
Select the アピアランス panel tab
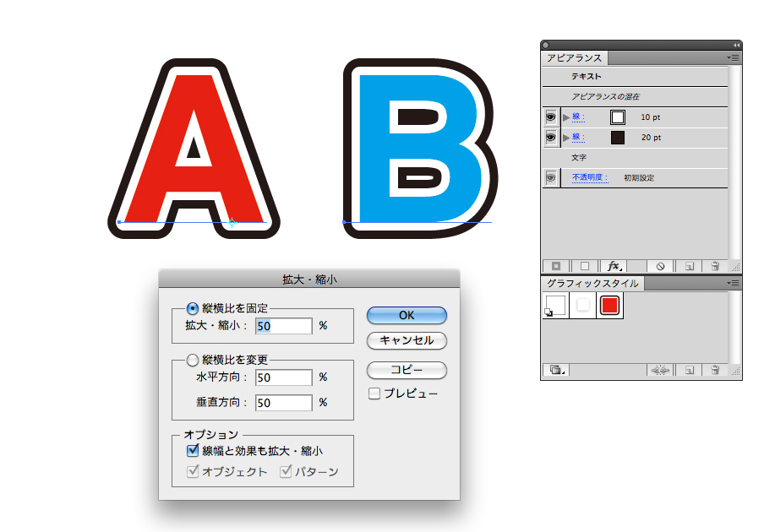(575, 58)
